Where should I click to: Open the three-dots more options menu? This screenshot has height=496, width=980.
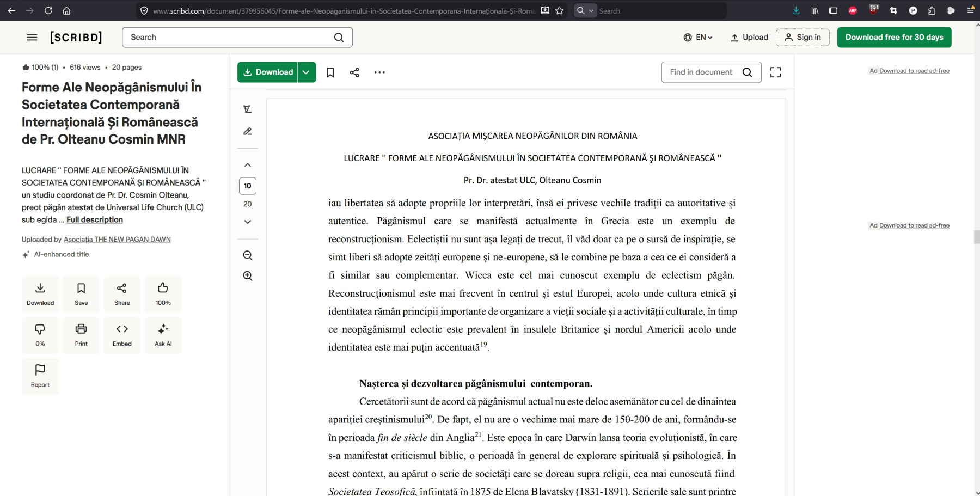coord(379,72)
